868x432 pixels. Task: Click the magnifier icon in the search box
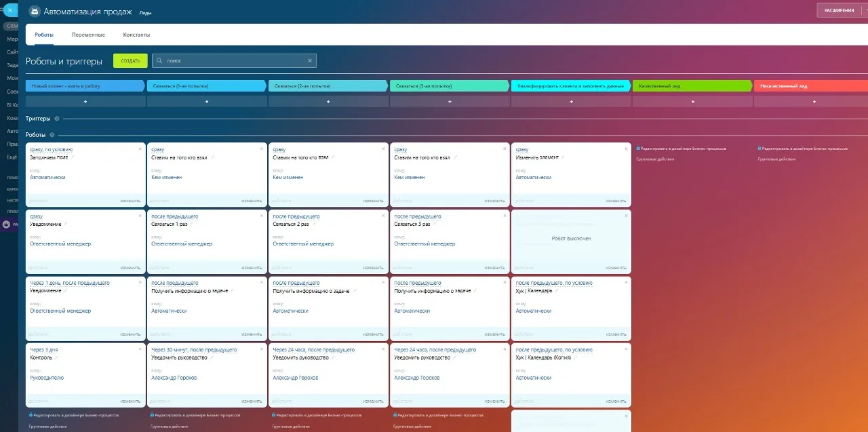tap(159, 60)
